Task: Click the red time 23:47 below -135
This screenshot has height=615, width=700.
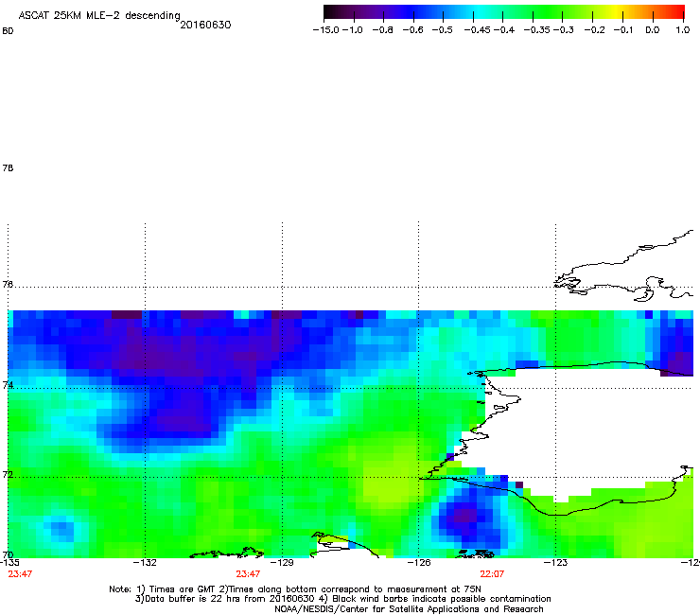Action: click(20, 574)
